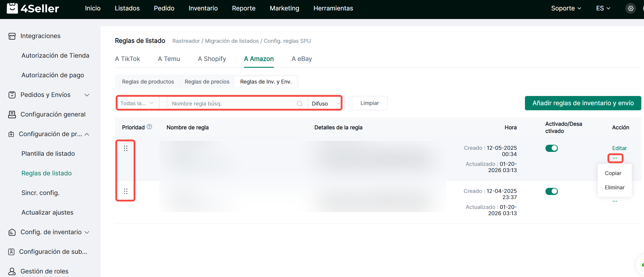
Task: Click the Limpiar button
Action: coord(370,103)
